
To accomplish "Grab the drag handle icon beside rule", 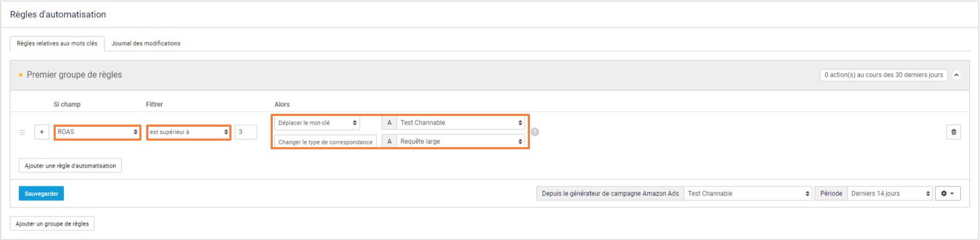I will (x=22, y=132).
